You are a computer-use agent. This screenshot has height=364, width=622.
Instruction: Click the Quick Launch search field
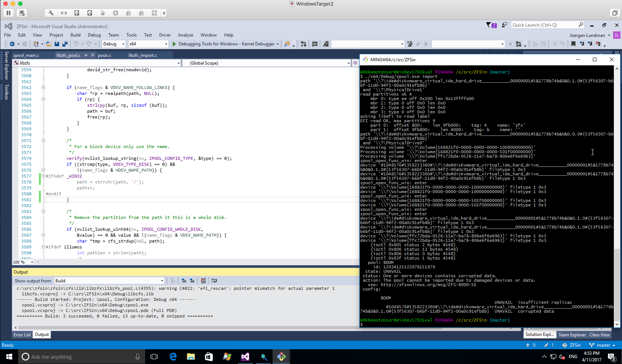tap(544, 25)
